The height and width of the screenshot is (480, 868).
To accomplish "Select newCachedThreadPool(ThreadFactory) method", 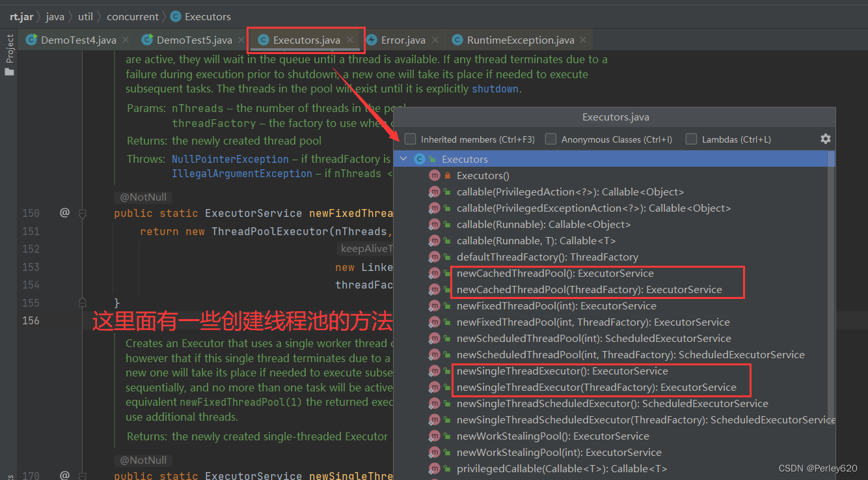I will pos(590,290).
